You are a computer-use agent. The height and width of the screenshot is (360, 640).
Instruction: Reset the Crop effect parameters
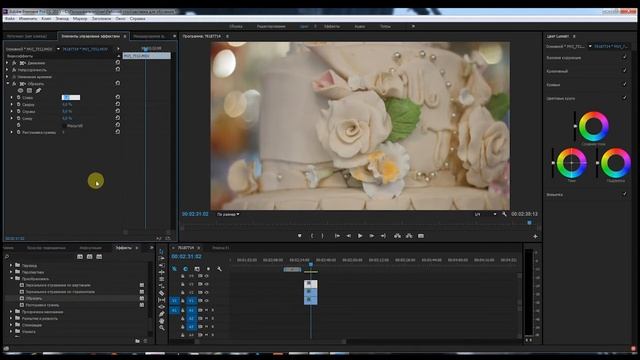[118, 83]
